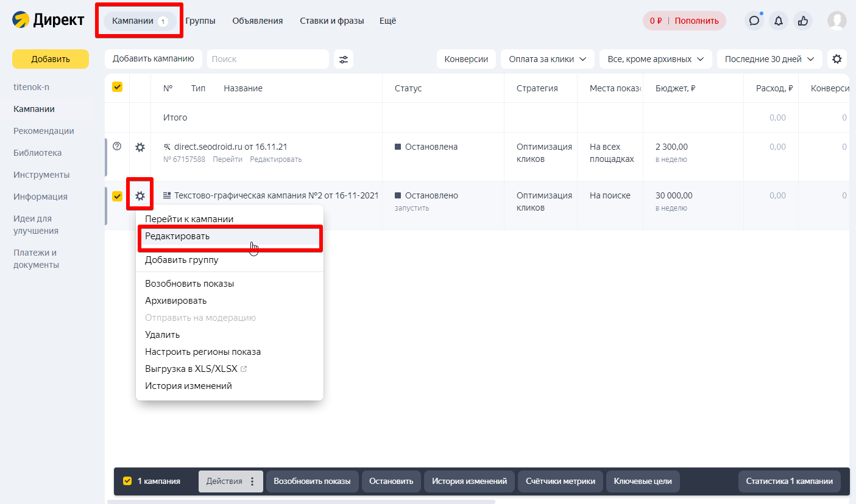Click the question mark icon in first row
Screen dimensions: 856x504
(118, 146)
